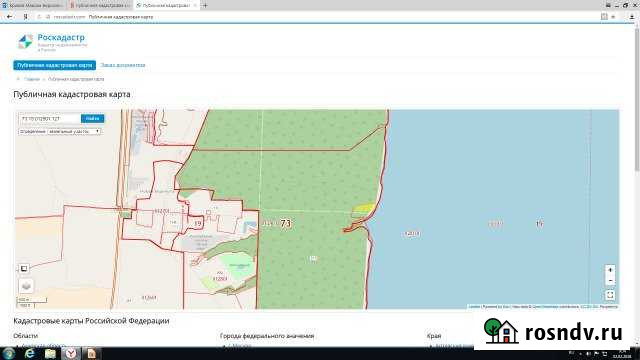Image resolution: width=640 pixels, height=360 pixels.
Task: Open Internet Explorer from the taskbar
Action: [29, 353]
